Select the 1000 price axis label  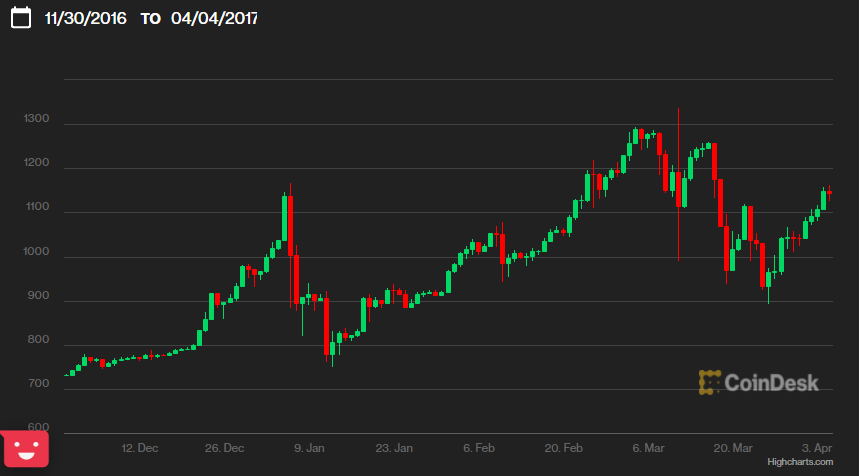pos(36,251)
